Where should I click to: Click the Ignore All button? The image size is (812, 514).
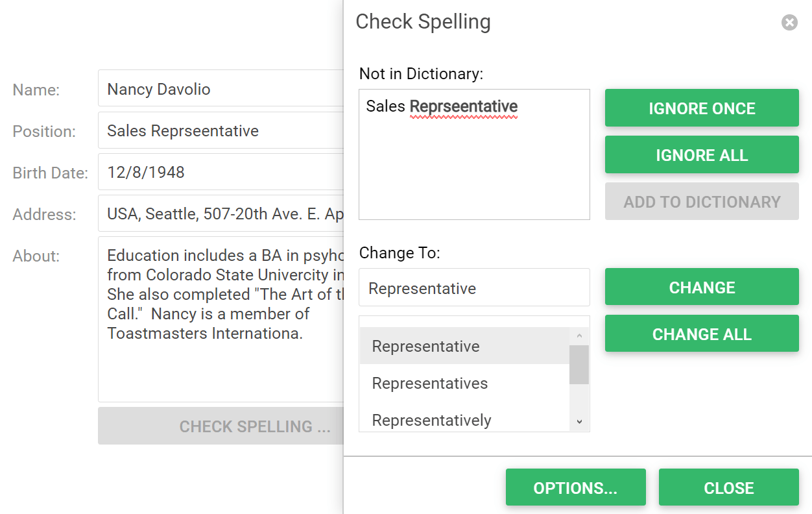[702, 155]
